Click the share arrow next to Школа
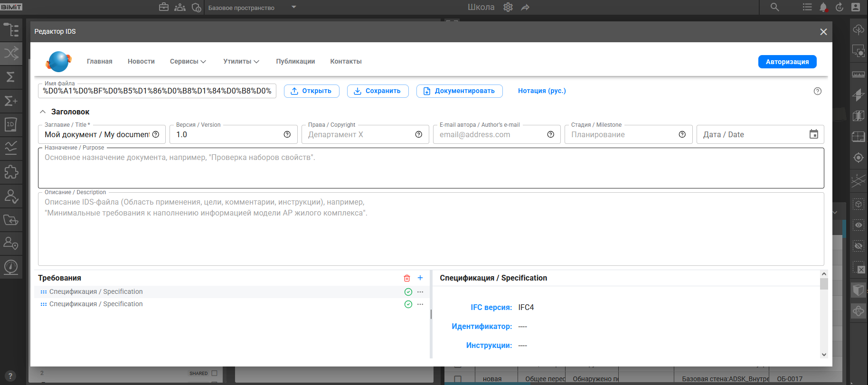Viewport: 868px width, 385px height. click(525, 7)
